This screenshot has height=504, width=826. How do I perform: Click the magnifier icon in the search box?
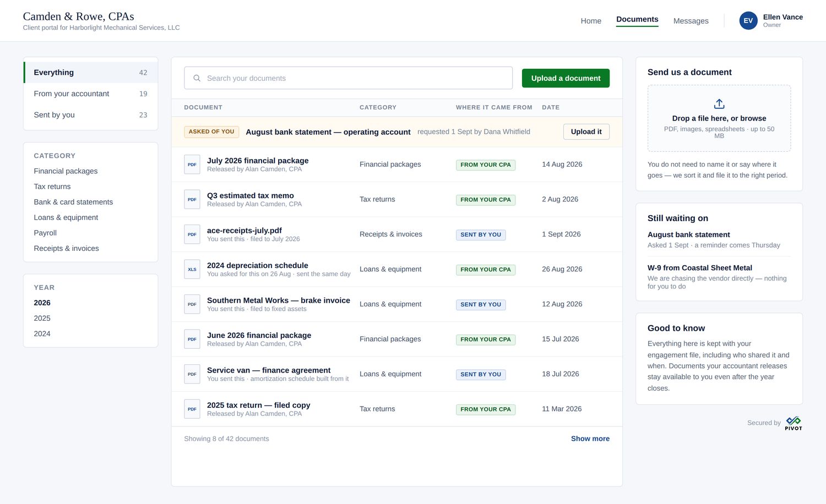coord(197,78)
